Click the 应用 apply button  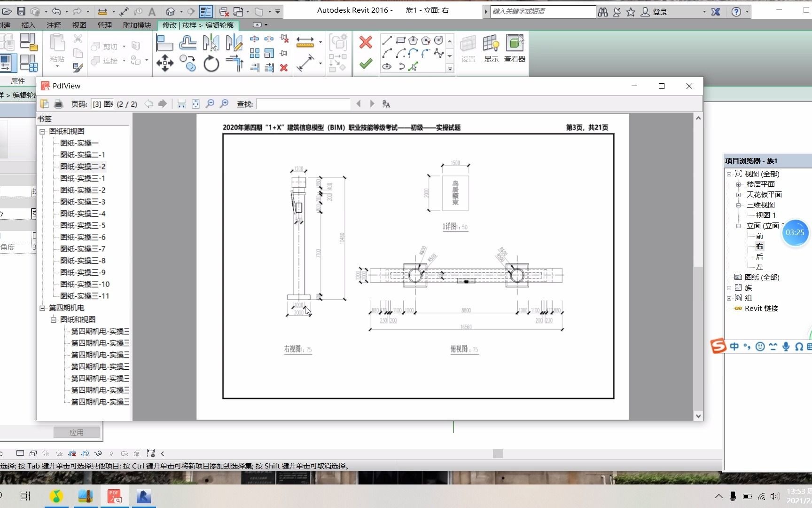[77, 432]
